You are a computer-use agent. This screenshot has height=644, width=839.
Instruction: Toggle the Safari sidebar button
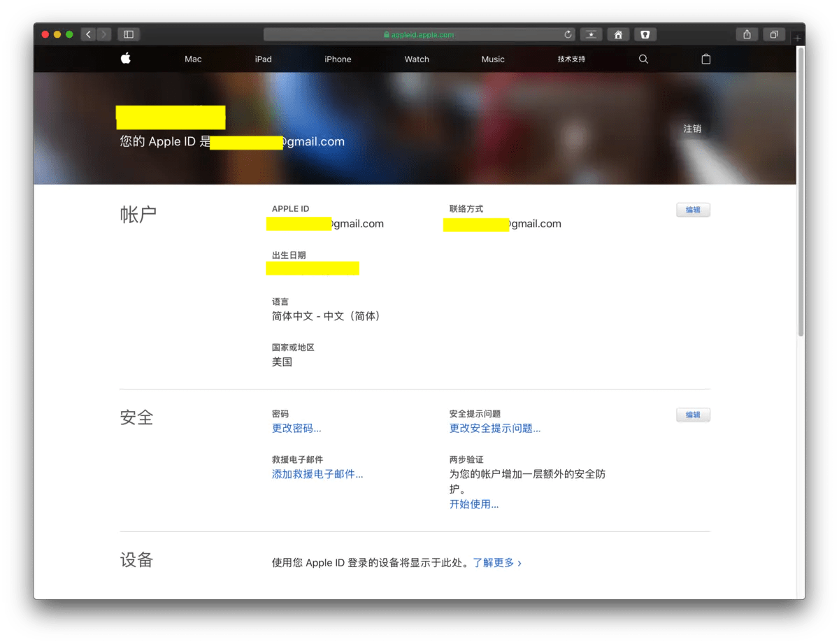click(x=129, y=34)
